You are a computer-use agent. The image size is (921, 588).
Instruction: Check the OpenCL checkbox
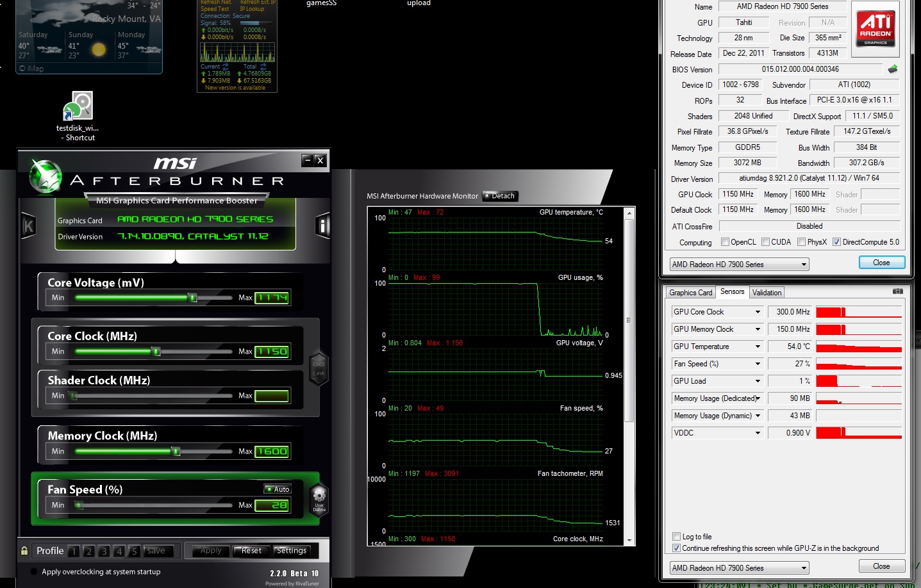[725, 242]
